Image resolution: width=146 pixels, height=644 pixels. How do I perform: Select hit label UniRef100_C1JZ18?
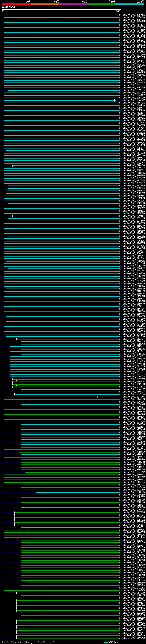click(133, 336)
